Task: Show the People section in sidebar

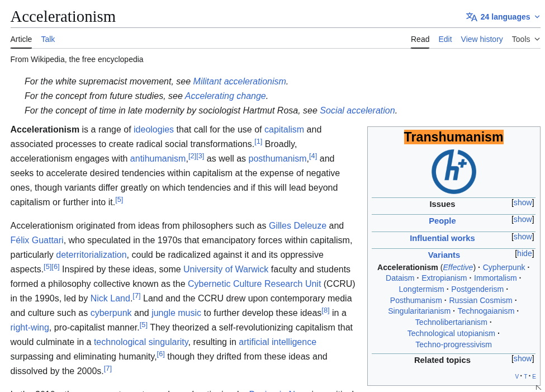Action: pyautogui.click(x=523, y=219)
